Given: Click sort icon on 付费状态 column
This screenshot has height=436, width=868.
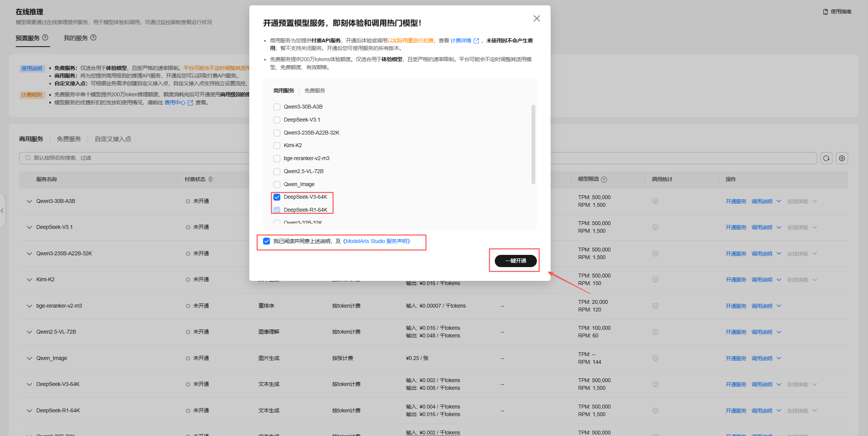Looking at the screenshot, I should tap(210, 179).
